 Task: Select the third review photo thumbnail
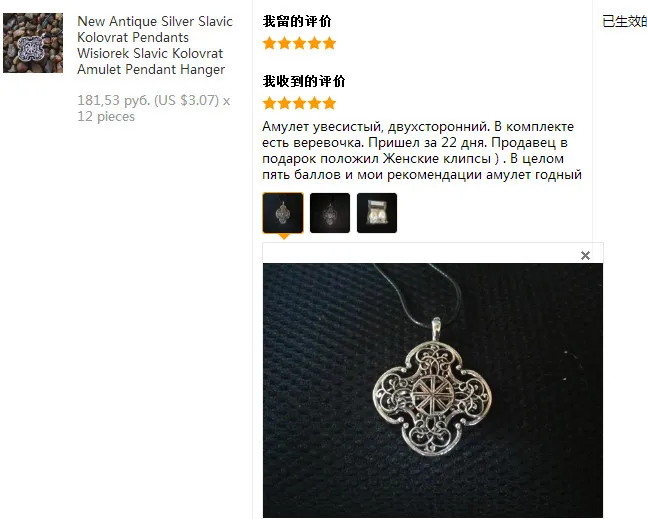pos(377,213)
